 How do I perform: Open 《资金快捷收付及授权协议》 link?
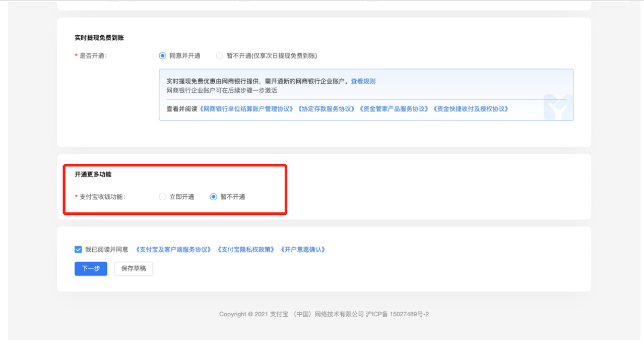[471, 109]
